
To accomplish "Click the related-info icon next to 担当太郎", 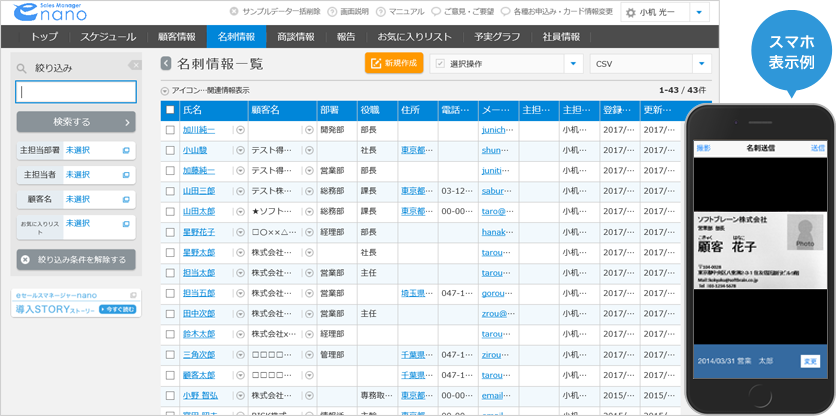I will coord(240,273).
